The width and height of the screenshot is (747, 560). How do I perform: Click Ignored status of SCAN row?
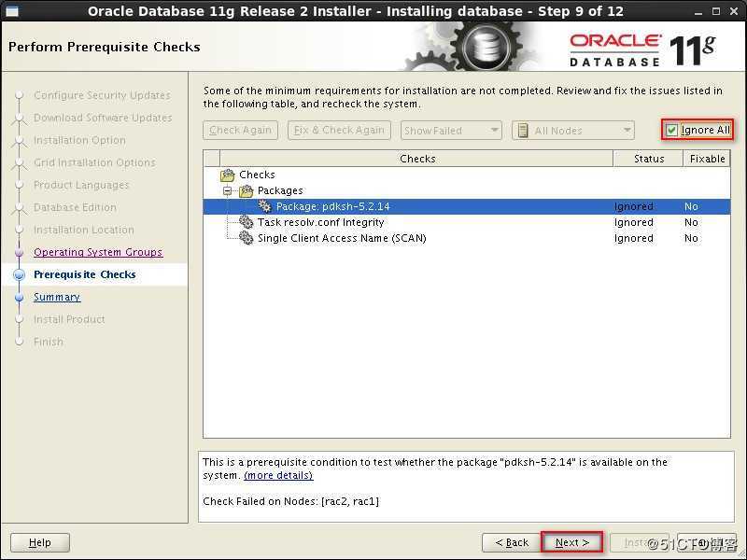tap(633, 238)
